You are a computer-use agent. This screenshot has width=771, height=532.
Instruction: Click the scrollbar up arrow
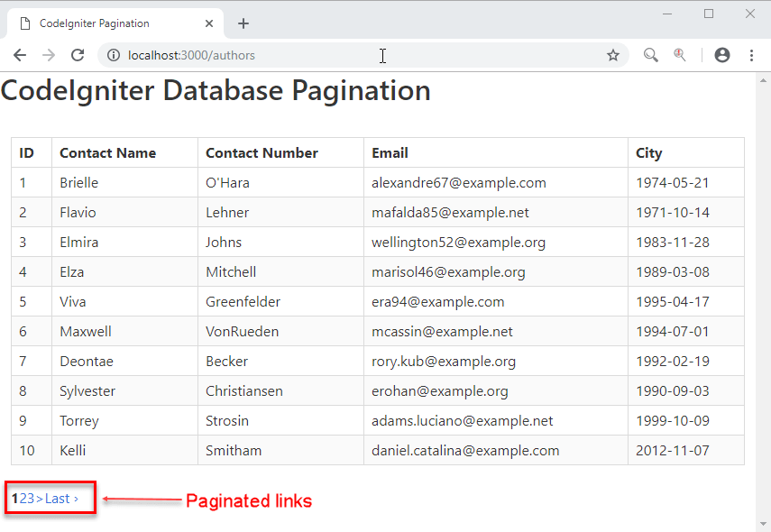(x=763, y=80)
